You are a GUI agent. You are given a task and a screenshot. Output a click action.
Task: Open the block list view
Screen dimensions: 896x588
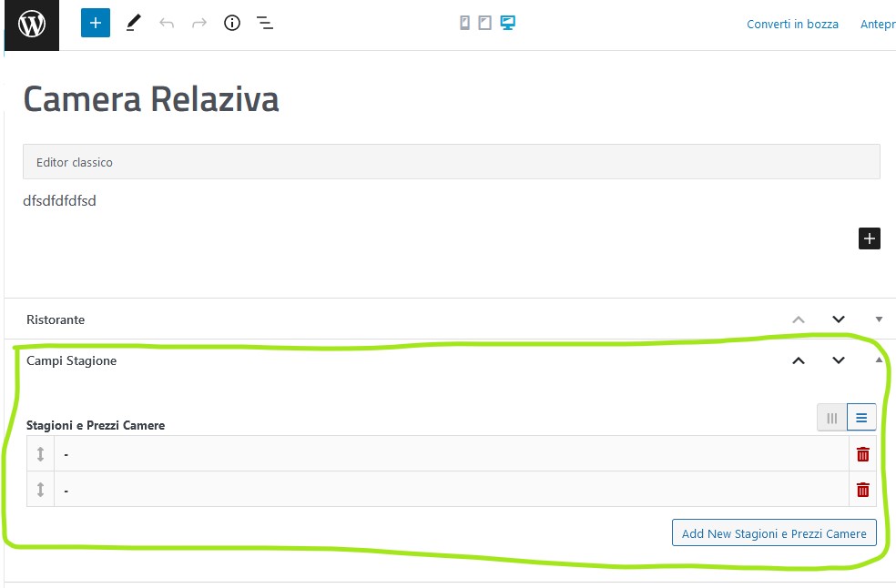[x=265, y=23]
